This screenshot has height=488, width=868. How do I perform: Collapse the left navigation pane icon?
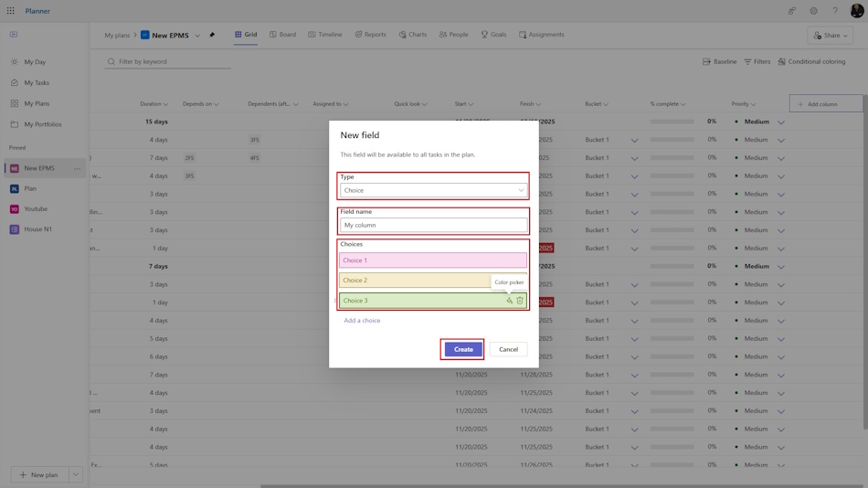[14, 35]
